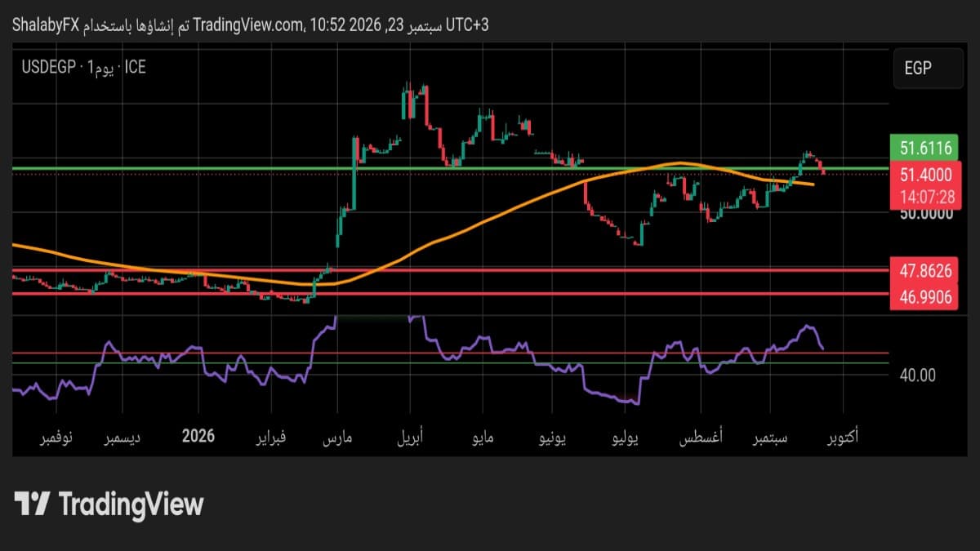Select the 40.00 RSI axis label
980x551 pixels.
(919, 375)
